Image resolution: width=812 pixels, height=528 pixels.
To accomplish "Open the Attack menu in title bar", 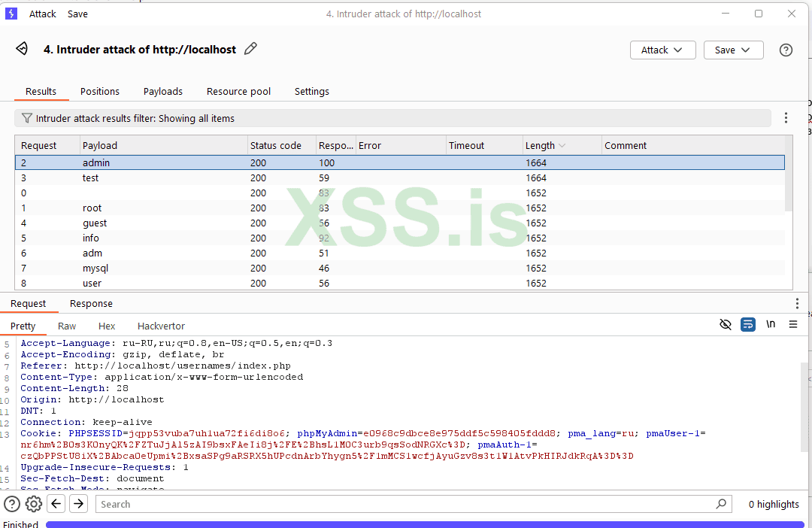I will point(43,14).
